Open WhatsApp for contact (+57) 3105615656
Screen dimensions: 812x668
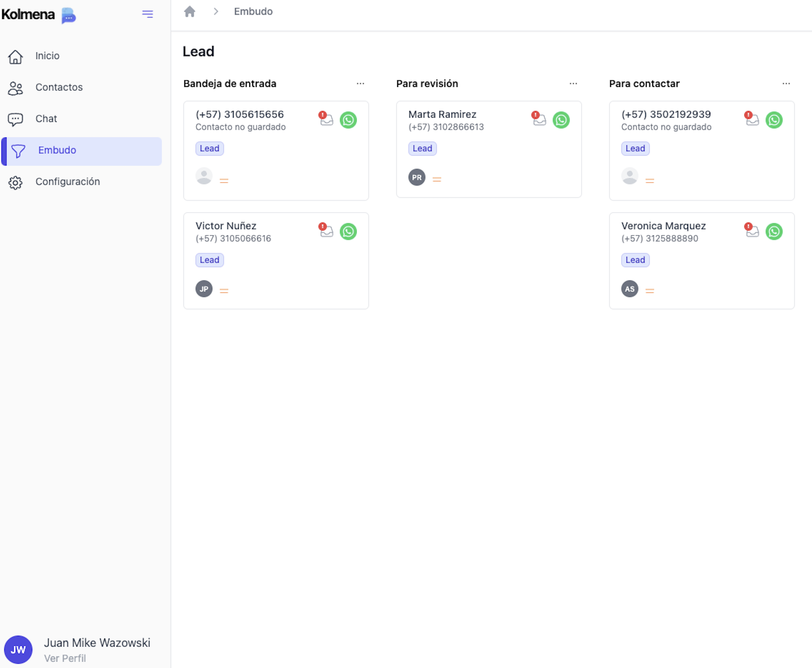348,120
